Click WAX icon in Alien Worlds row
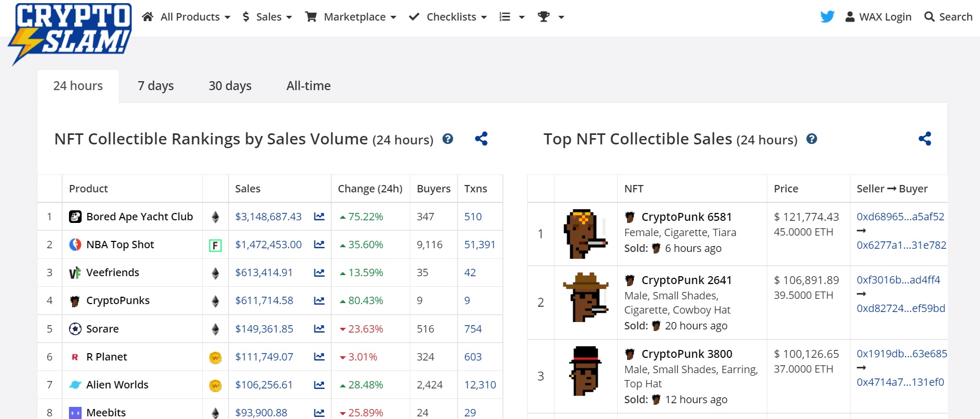Viewport: 980px width, 419px height. [215, 385]
